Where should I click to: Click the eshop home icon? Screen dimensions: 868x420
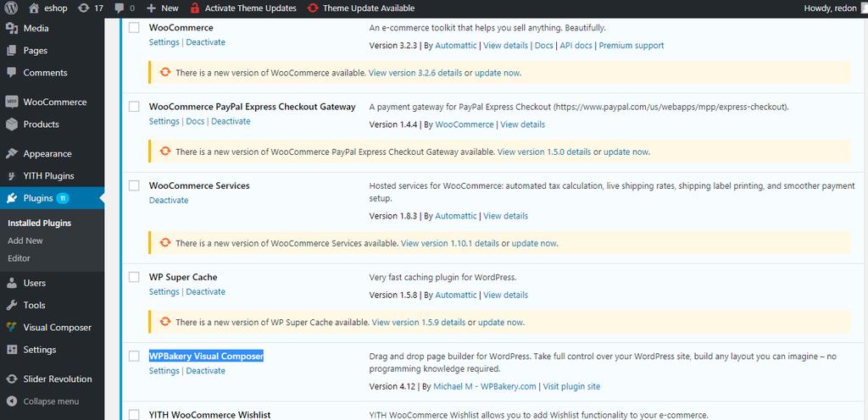coord(34,8)
